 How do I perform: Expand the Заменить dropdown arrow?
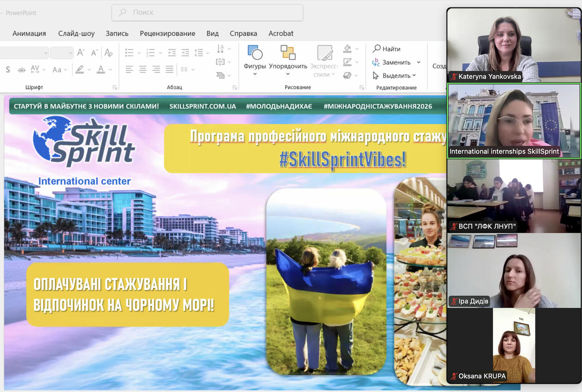(419, 62)
